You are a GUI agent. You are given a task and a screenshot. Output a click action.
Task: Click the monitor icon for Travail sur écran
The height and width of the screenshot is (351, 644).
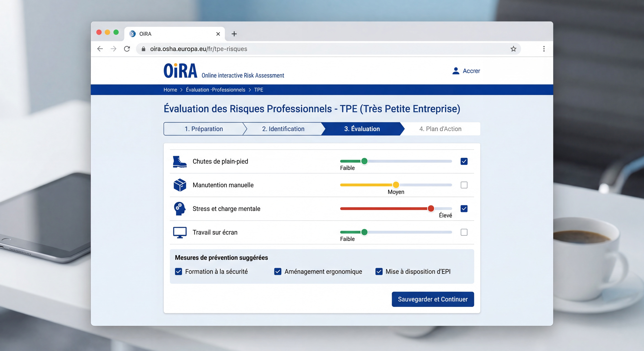point(180,232)
